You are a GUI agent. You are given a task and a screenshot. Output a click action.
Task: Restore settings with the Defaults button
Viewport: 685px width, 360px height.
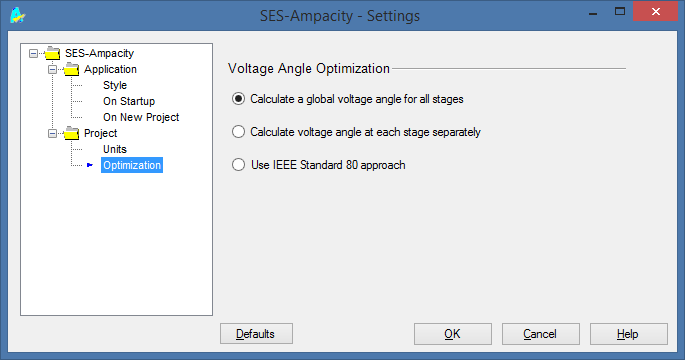(x=256, y=334)
